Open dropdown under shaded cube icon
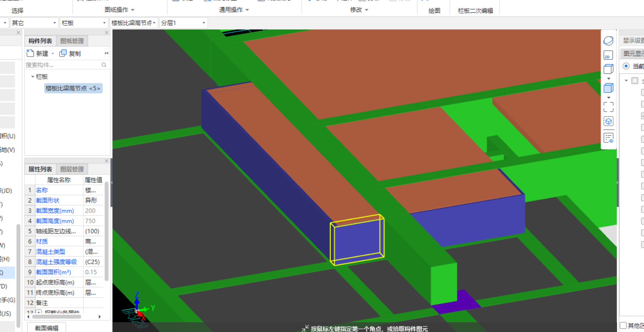644x332 pixels. (609, 98)
